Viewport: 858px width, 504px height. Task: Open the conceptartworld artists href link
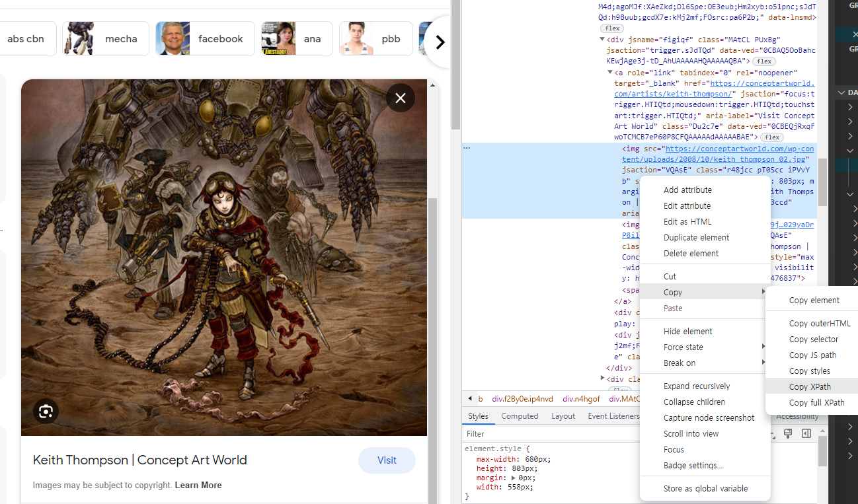click(715, 89)
